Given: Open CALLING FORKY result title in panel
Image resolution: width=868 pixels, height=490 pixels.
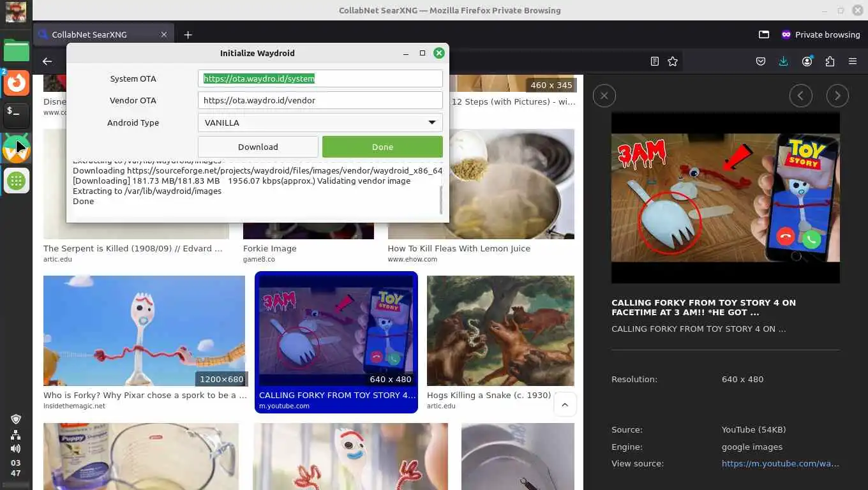Looking at the screenshot, I should tap(703, 308).
